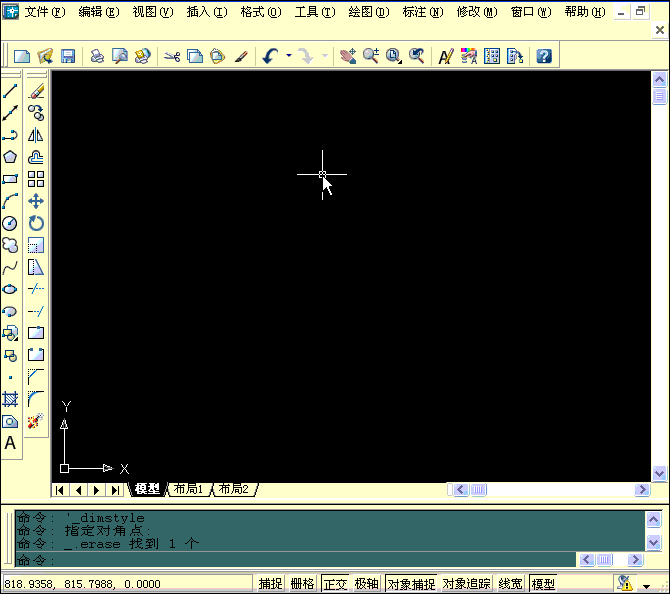Image resolution: width=670 pixels, height=594 pixels.
Task: Select the Polygon tool
Action: pyautogui.click(x=10, y=157)
